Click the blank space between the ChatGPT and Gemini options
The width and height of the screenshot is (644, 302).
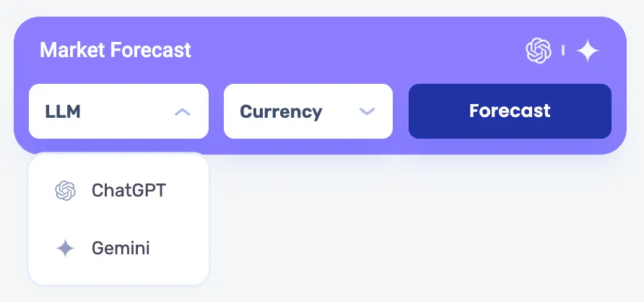click(x=118, y=220)
